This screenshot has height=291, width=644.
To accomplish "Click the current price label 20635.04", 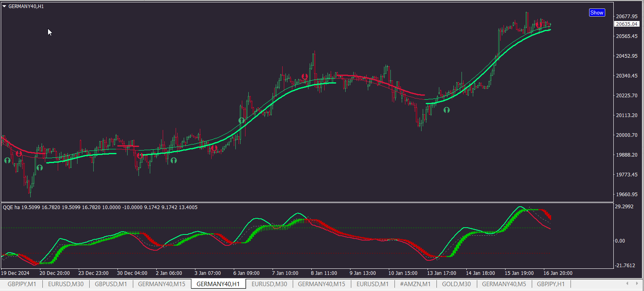I will point(627,24).
